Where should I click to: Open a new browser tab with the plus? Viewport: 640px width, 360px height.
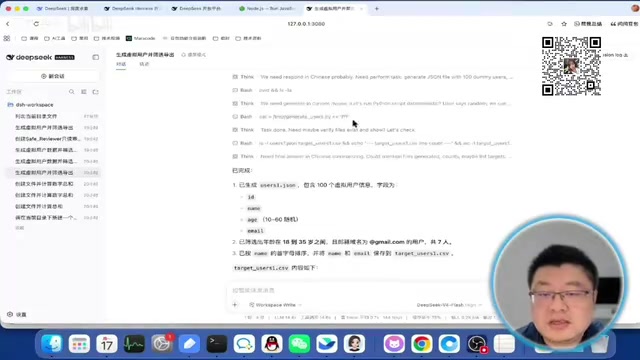[377, 9]
